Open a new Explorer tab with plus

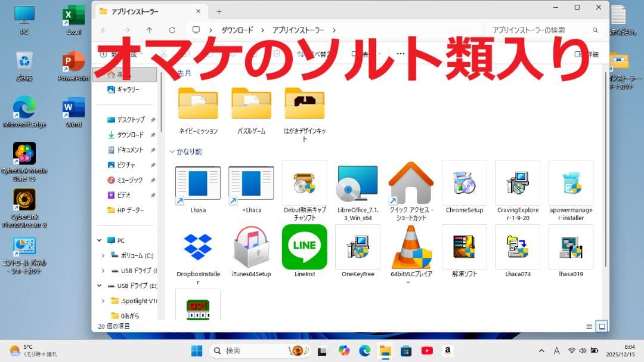(219, 11)
